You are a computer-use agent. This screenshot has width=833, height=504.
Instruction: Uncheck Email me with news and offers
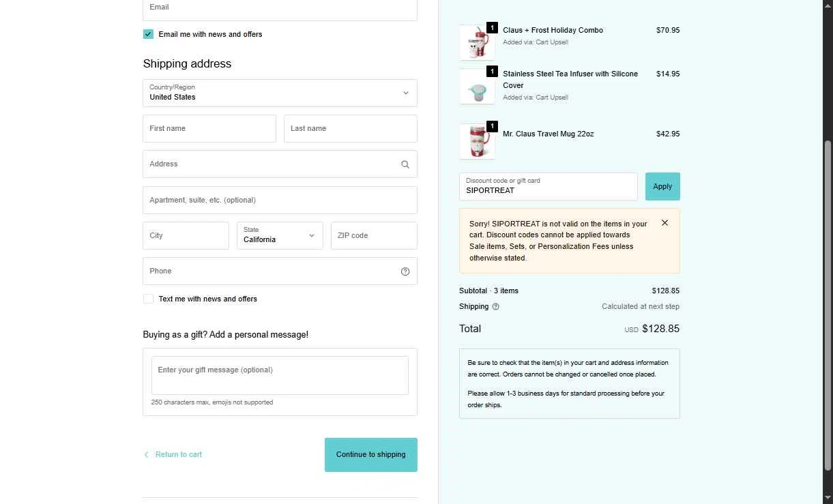148,34
